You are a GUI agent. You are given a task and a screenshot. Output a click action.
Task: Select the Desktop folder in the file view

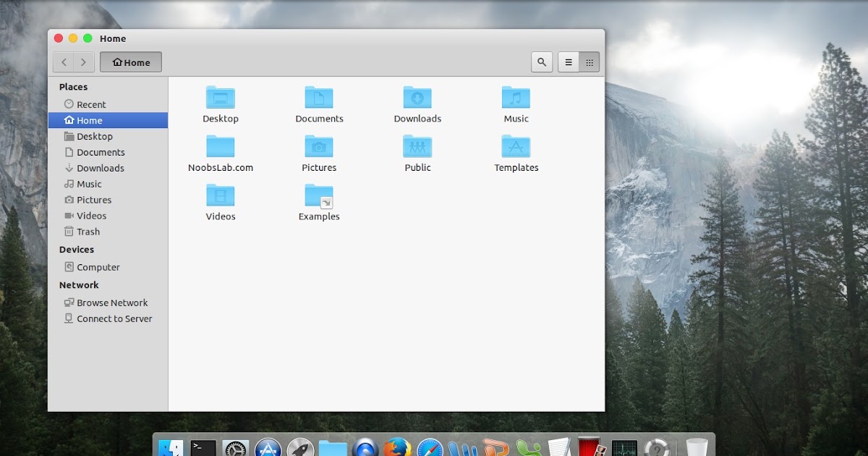pos(221,104)
